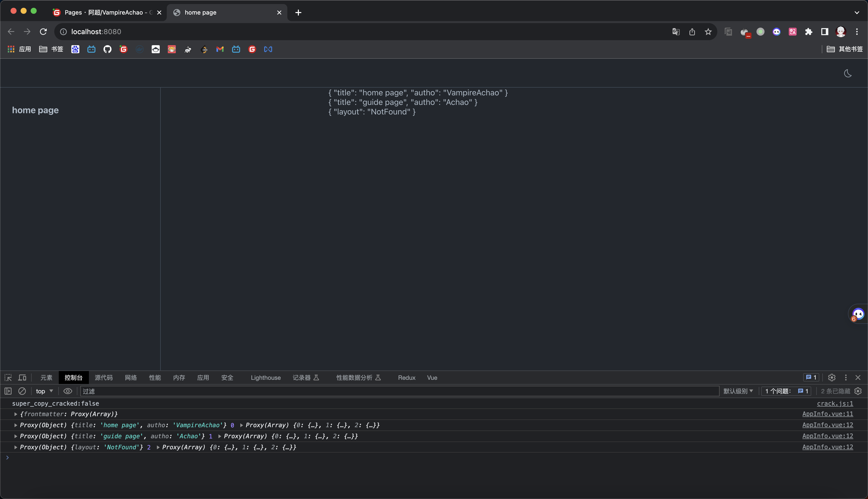Open the 默认级别 log level dropdown
This screenshot has height=499, width=868.
738,391
